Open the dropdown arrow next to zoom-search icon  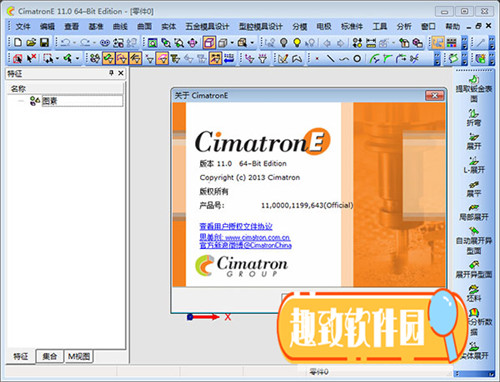pyautogui.click(x=252, y=43)
